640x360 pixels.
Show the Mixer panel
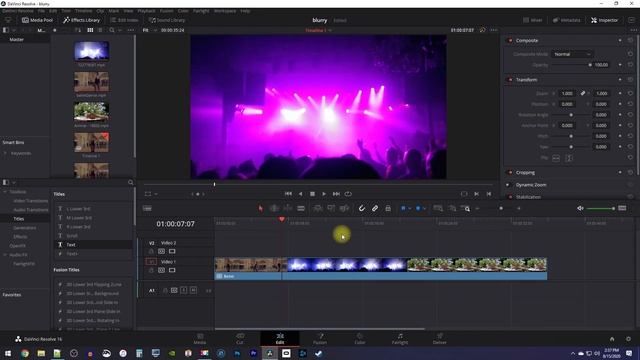click(x=533, y=20)
